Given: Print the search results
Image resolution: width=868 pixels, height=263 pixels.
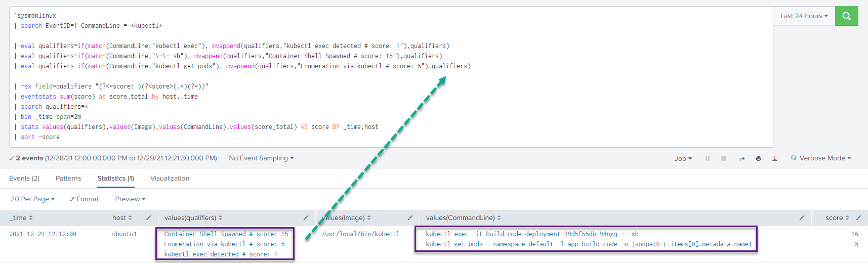Looking at the screenshot, I should pyautogui.click(x=758, y=158).
